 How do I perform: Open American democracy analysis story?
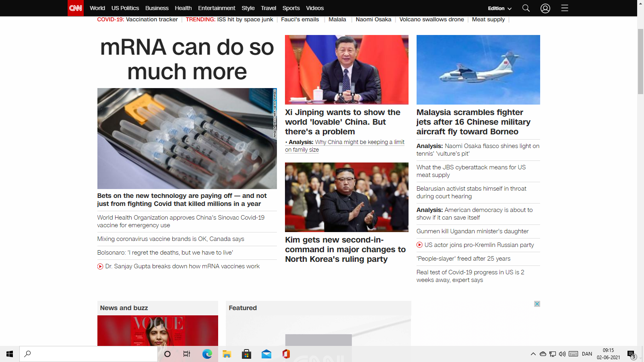[x=475, y=214]
